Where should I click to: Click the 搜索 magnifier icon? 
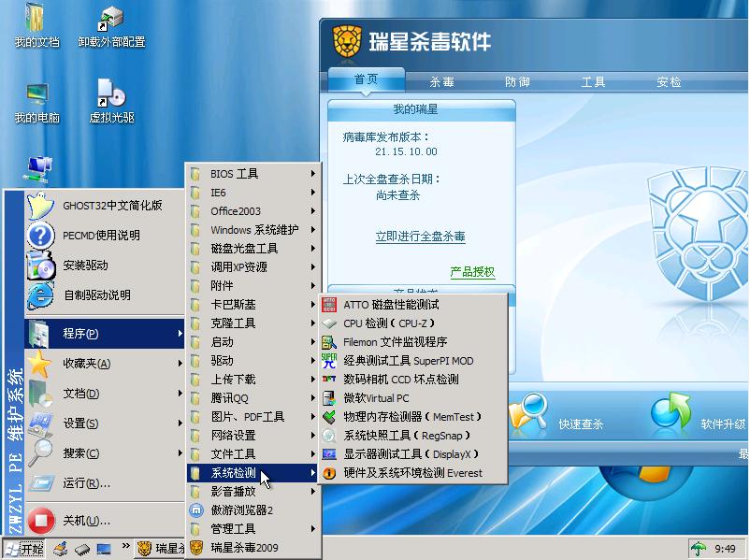click(x=40, y=452)
